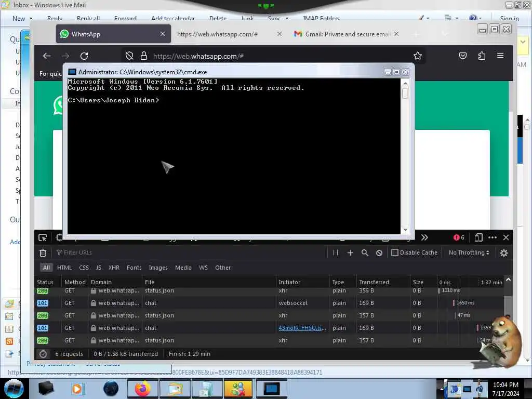Toggle Disable Cache checkbox
532x399 pixels.
click(395, 253)
